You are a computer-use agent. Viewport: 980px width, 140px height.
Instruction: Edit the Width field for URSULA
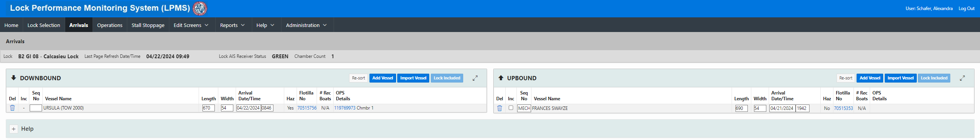227,108
